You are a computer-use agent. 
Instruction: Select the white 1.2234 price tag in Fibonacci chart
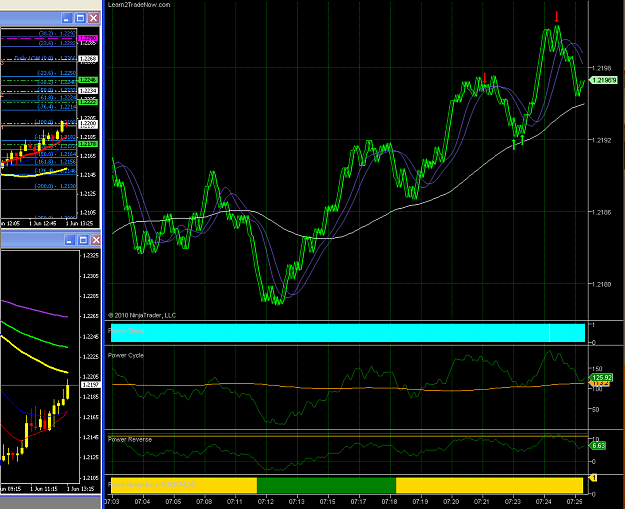(88, 91)
